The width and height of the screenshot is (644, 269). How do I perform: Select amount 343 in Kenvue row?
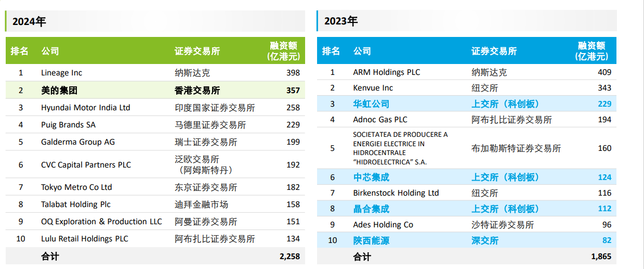tap(604, 88)
